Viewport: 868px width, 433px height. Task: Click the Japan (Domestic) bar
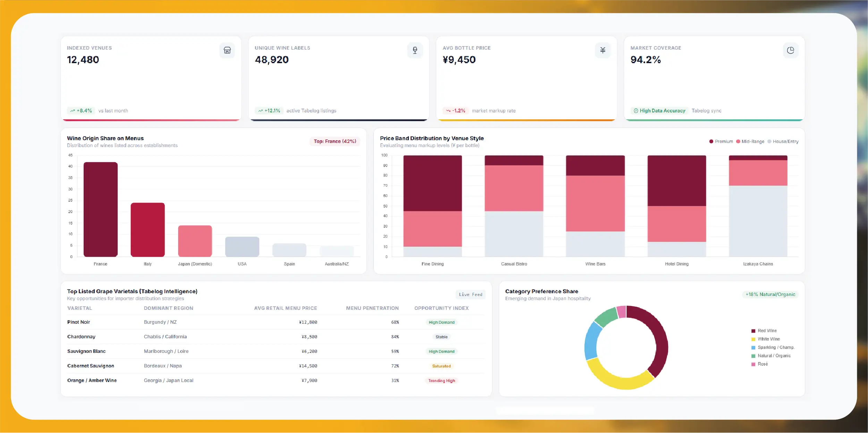point(195,241)
